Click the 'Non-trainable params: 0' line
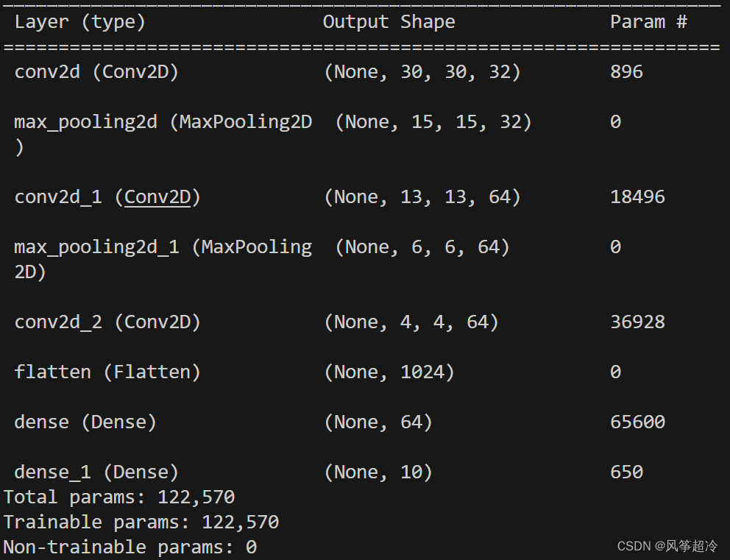Image resolution: width=730 pixels, height=560 pixels. point(130,547)
